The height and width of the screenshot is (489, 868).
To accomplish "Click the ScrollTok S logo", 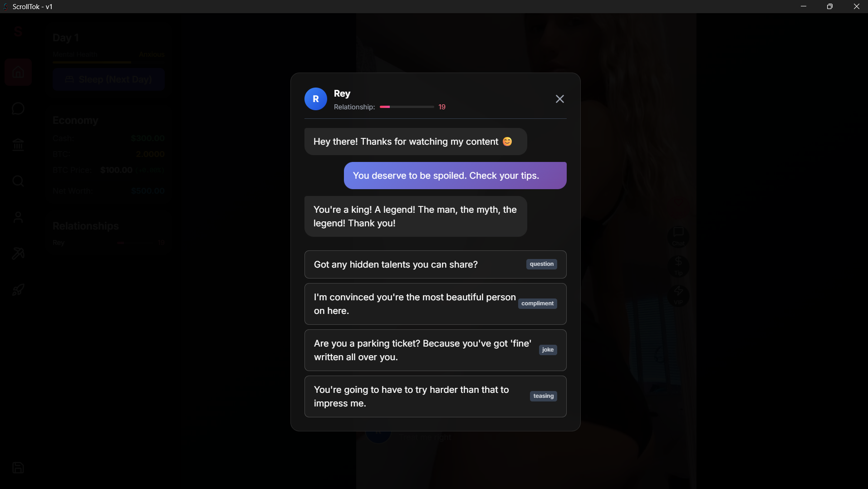I will point(18,31).
